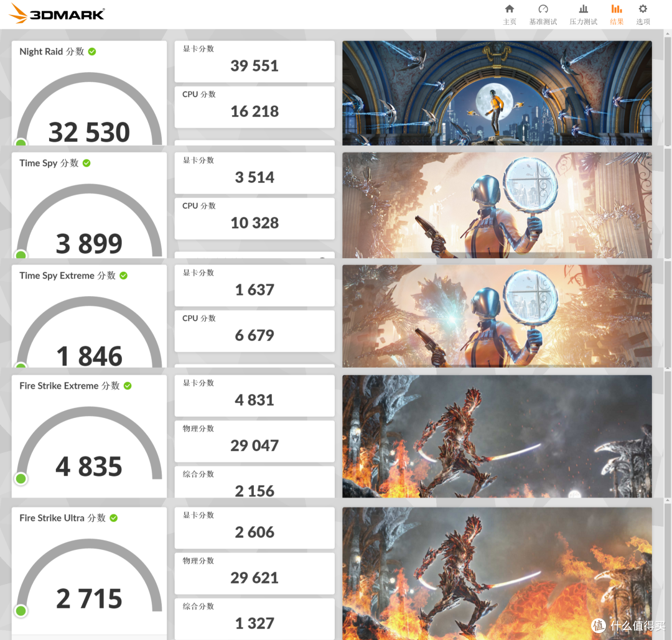Click the 3DMark logo
The image size is (672, 640).
57,13
